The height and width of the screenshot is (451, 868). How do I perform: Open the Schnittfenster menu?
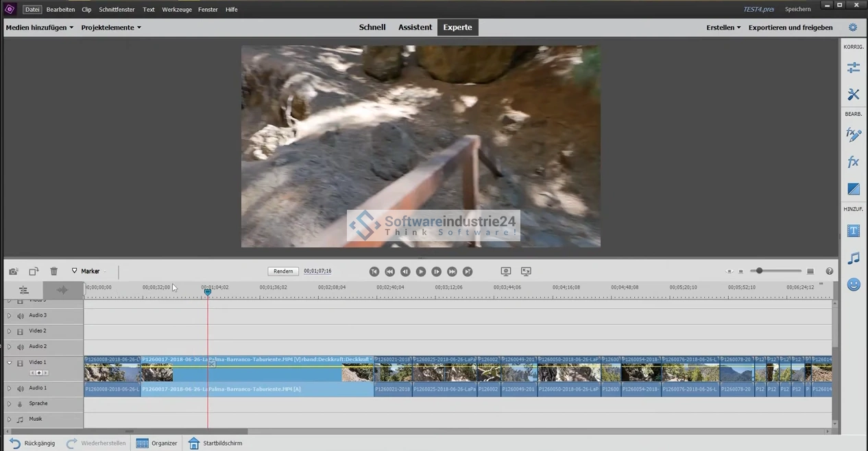coord(117,10)
